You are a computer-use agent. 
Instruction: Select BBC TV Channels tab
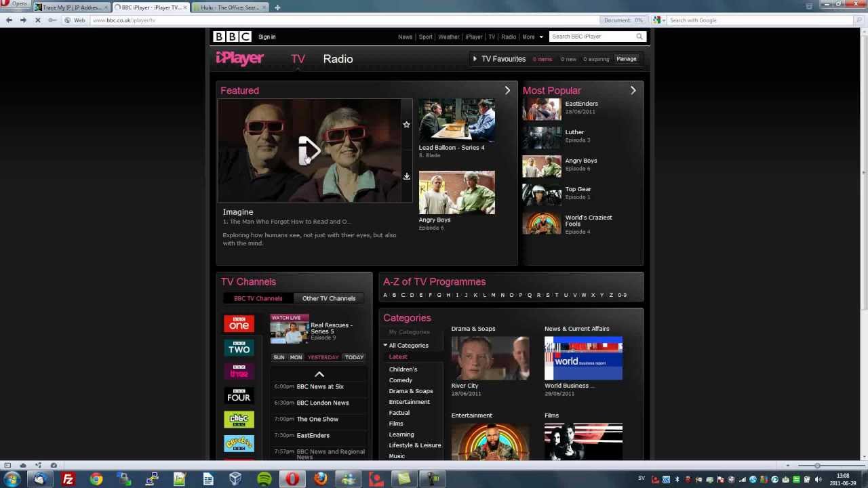click(258, 298)
